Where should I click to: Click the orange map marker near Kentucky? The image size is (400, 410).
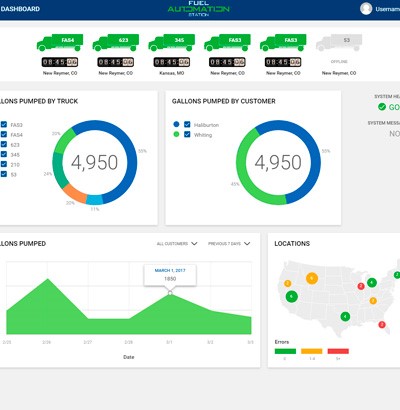[373, 301]
